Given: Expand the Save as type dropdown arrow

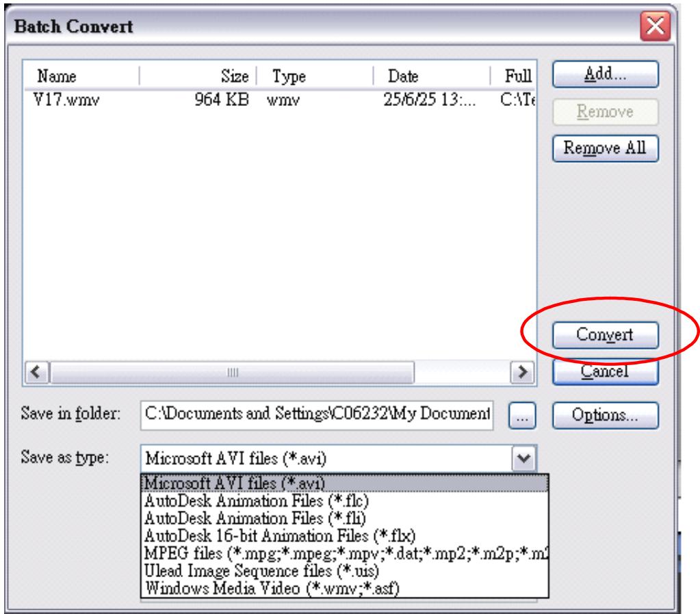Looking at the screenshot, I should click(523, 458).
